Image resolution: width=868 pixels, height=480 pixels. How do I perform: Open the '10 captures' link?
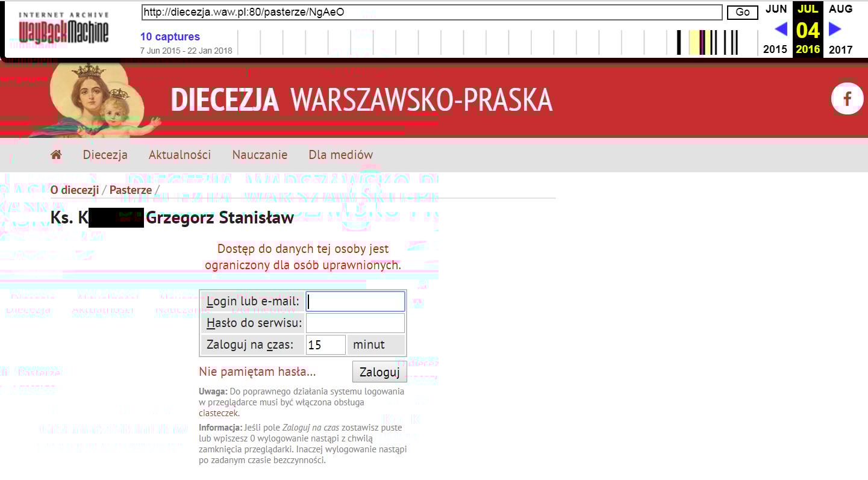[170, 37]
